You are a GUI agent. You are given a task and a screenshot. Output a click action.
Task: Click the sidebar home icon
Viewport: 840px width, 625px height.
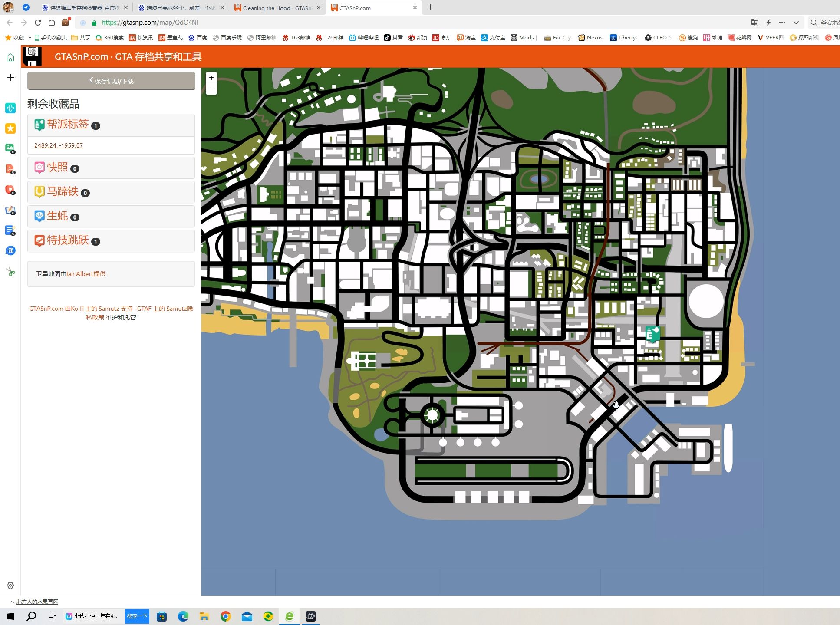coord(10,57)
